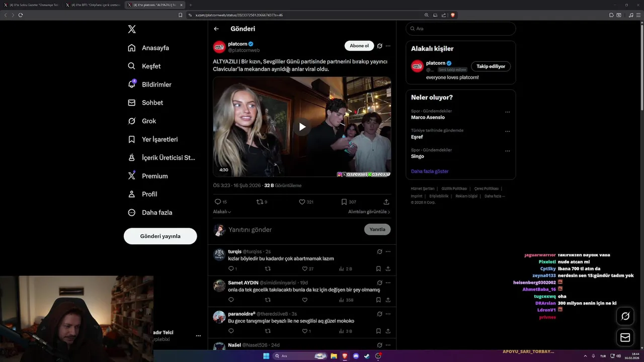Viewport: 644px width, 362px height.
Task: Click Alıntıları görüntüle link
Action: point(369,212)
